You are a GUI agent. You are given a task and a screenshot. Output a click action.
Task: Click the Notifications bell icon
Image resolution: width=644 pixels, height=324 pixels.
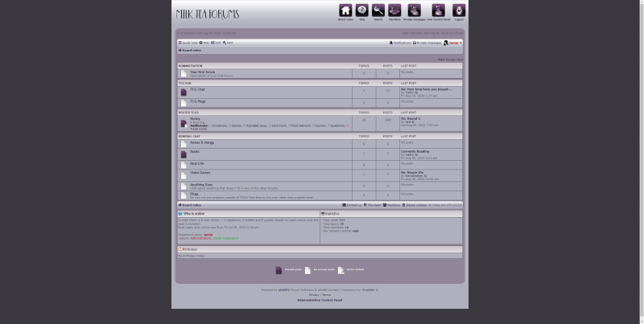point(391,43)
